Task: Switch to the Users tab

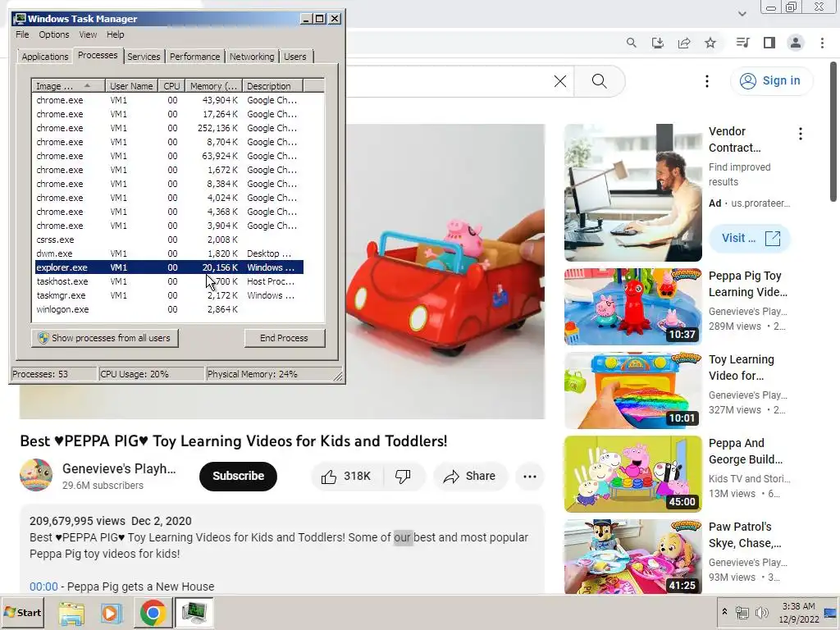Action: [295, 57]
